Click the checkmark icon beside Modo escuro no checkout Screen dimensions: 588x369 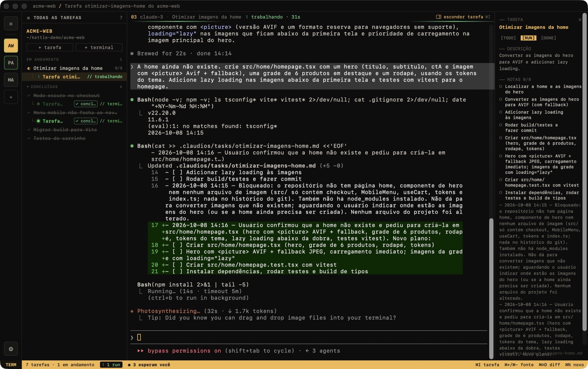[29, 96]
